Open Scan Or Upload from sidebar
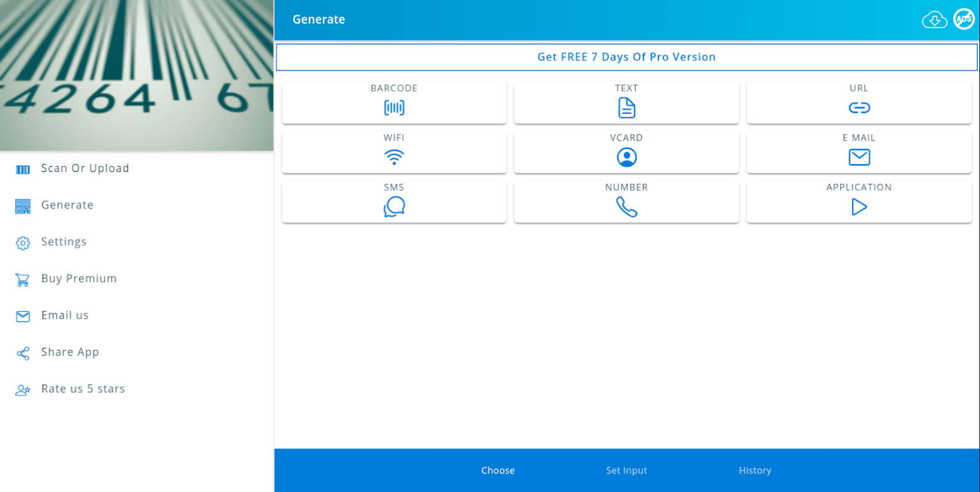The height and width of the screenshot is (492, 980). pos(136,169)
